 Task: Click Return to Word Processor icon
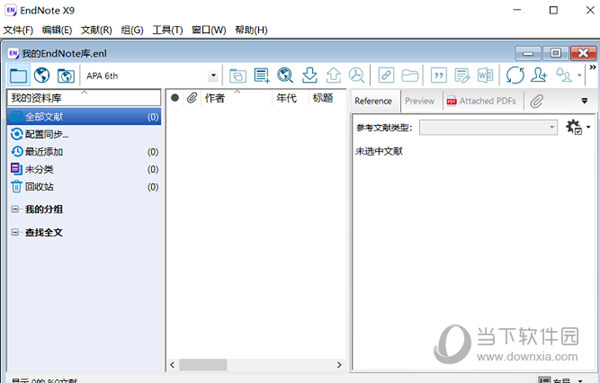click(486, 75)
